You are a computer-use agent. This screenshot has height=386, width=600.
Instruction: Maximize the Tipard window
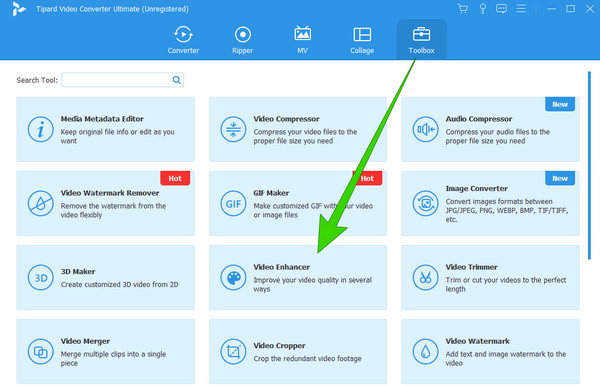570,8
